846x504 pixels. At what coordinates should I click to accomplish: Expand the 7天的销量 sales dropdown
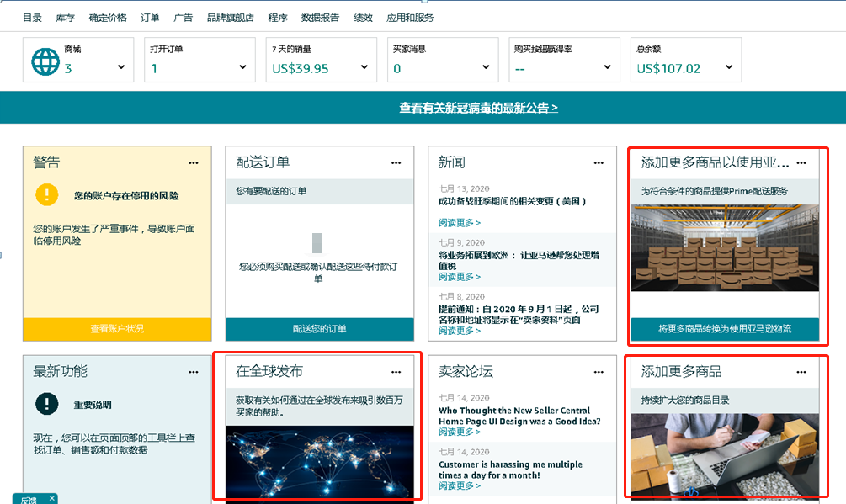point(364,67)
